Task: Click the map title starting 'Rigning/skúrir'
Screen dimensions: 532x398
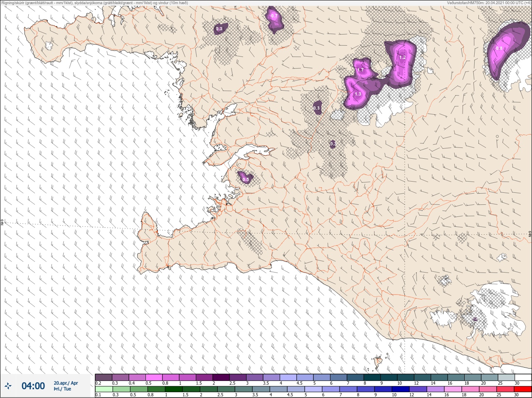Action: click(x=95, y=3)
